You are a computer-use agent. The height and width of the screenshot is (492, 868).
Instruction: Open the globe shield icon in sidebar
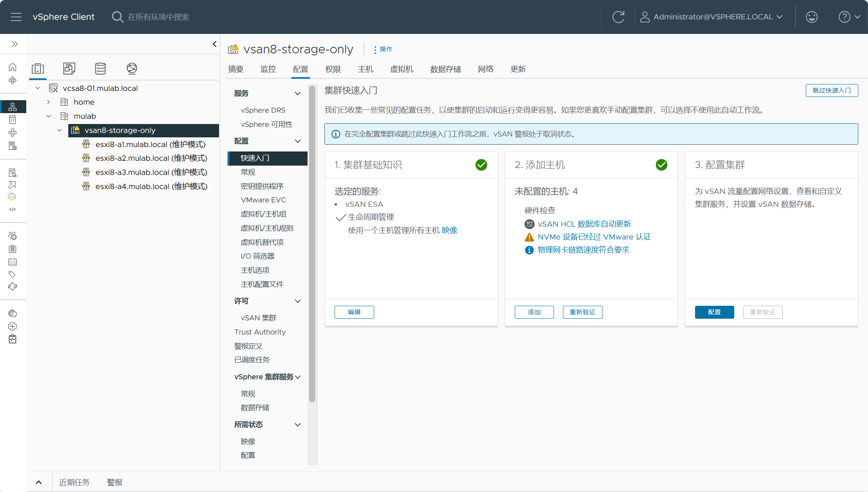click(x=13, y=313)
